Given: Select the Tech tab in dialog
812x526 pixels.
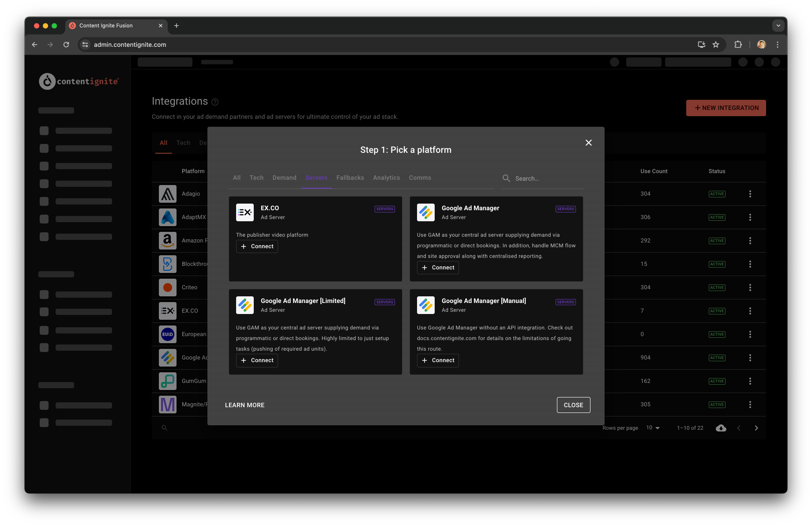Looking at the screenshot, I should [x=256, y=178].
